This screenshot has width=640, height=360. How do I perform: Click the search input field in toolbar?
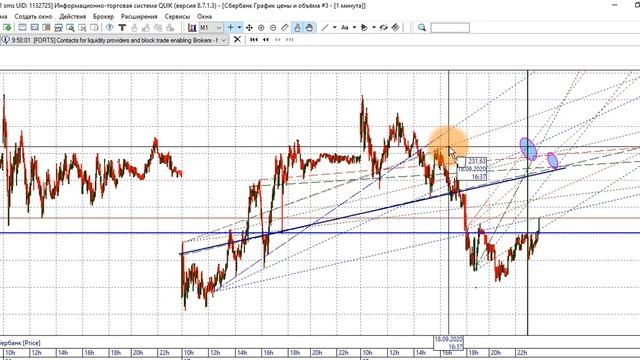pyautogui.click(x=450, y=27)
